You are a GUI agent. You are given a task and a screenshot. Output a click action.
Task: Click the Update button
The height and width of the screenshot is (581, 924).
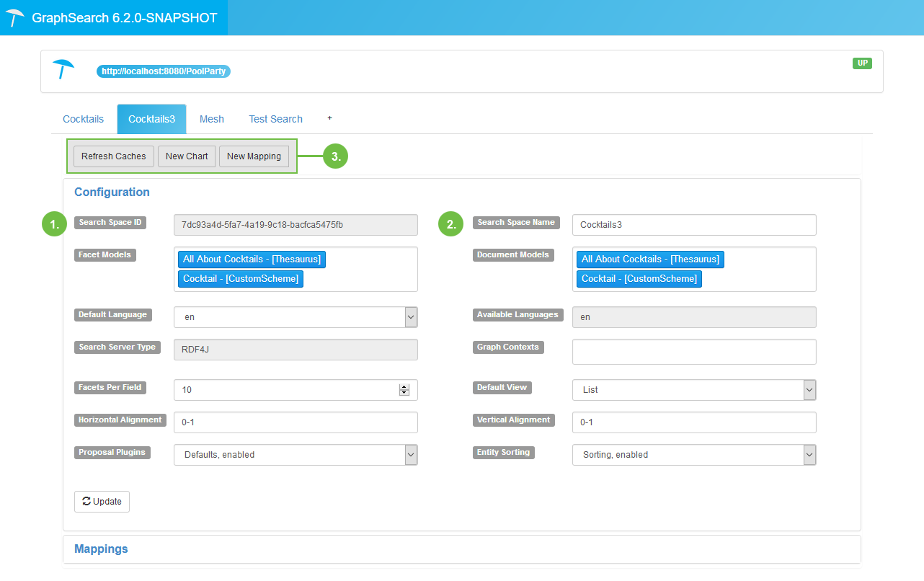pos(102,502)
